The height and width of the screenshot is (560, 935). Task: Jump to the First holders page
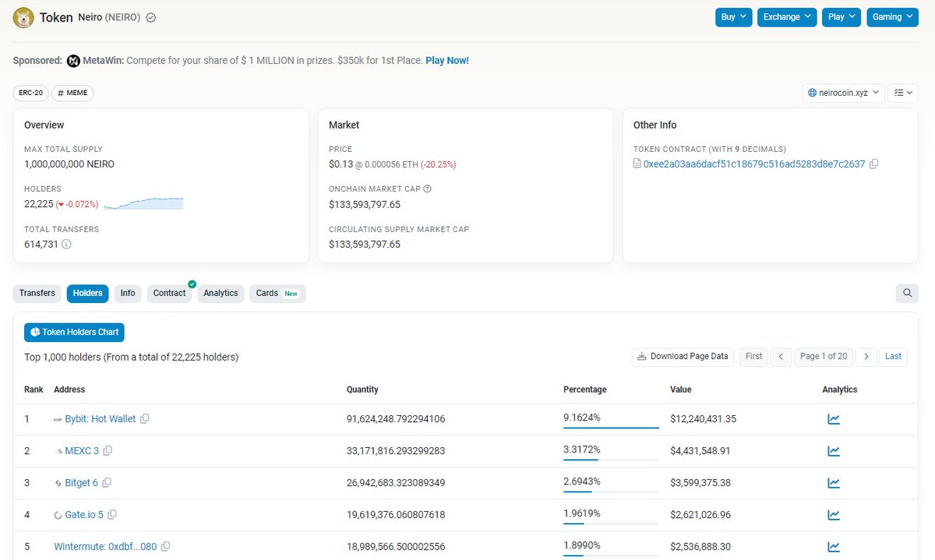pyautogui.click(x=753, y=357)
